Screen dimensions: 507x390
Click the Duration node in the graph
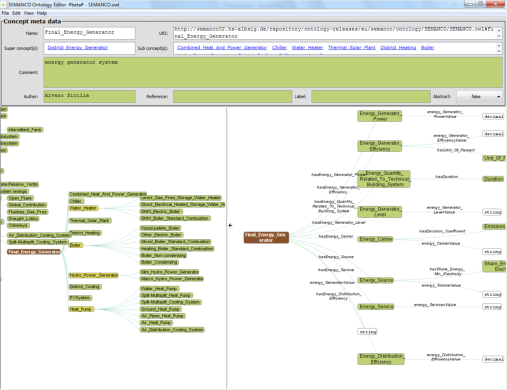tap(493, 179)
